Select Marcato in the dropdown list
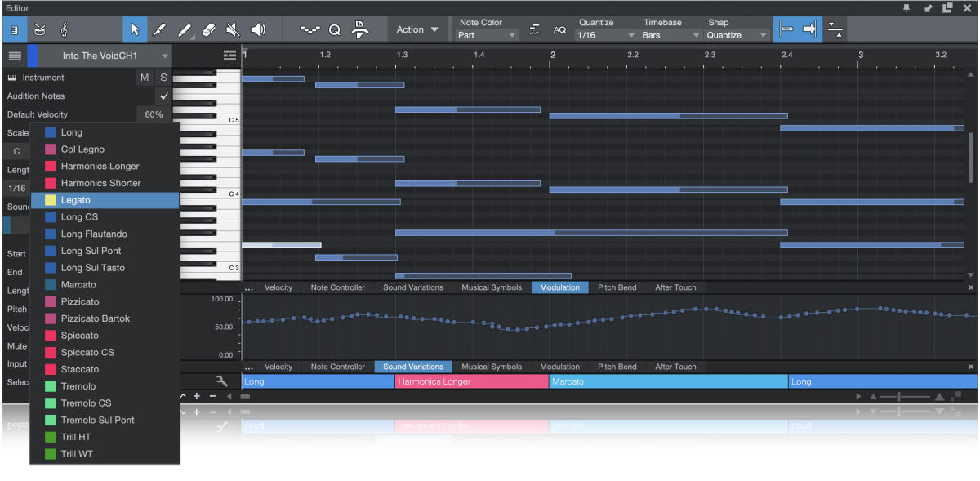The image size is (980, 481). coord(105,285)
